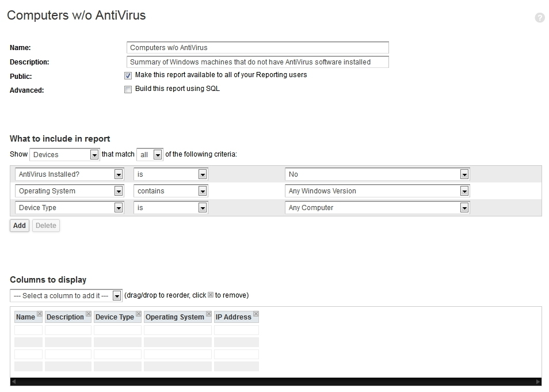This screenshot has width=549, height=392.
Task: Remove the Name column with its × icon
Action: point(39,313)
